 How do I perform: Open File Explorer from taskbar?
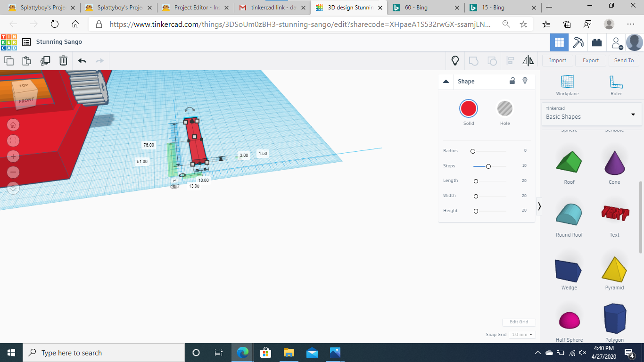point(289,353)
